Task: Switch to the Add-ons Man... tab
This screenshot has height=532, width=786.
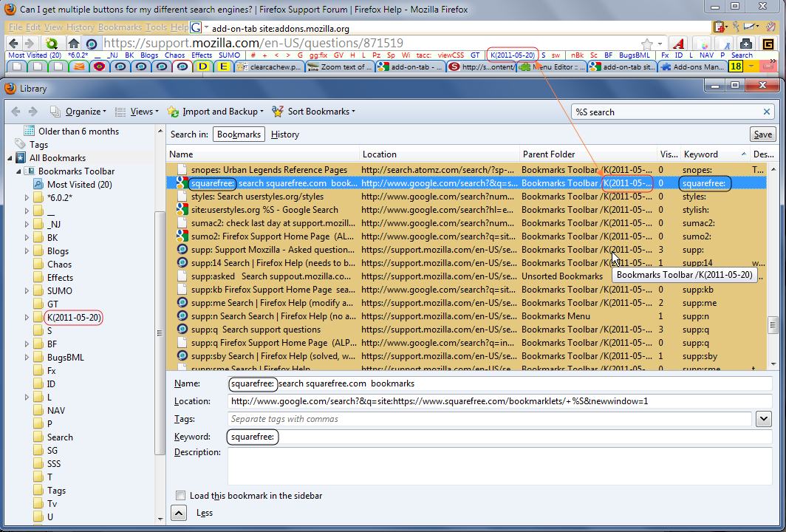Action: 692,66
